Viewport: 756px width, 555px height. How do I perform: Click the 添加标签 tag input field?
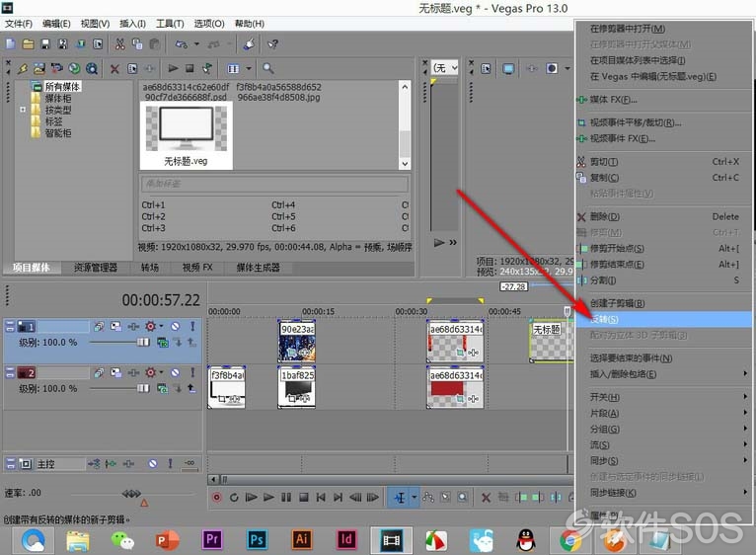click(x=274, y=184)
